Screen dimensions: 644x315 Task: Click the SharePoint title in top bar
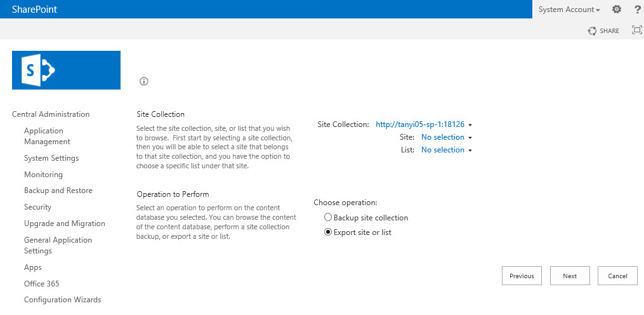[x=34, y=9]
